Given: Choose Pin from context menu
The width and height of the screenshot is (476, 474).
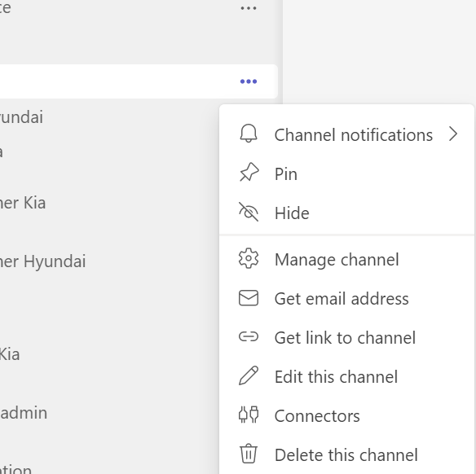Looking at the screenshot, I should coord(346,173).
